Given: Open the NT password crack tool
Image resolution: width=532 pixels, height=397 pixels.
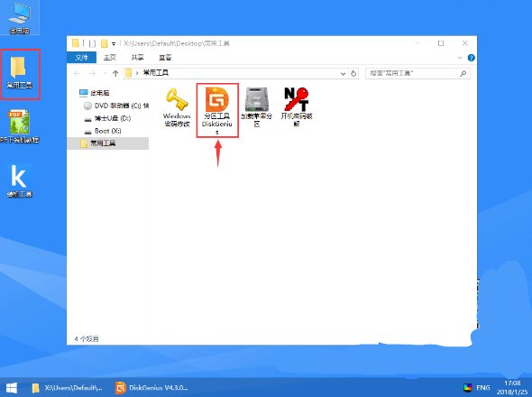Looking at the screenshot, I should tap(296, 107).
